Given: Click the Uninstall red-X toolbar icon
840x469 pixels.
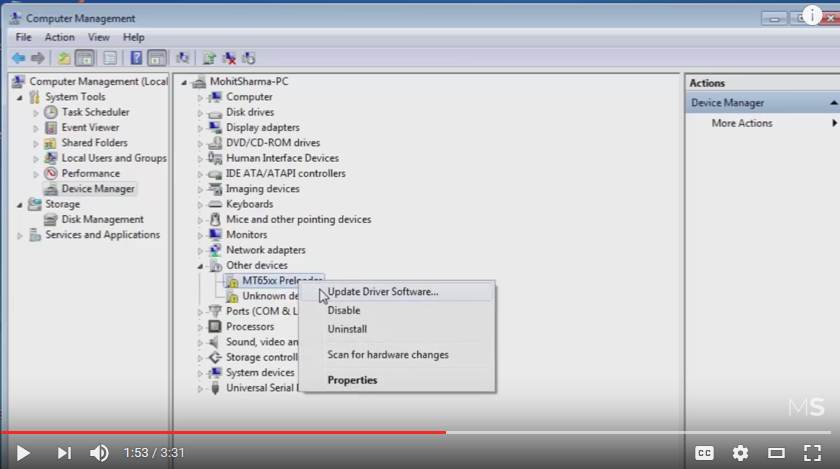Looking at the screenshot, I should (x=229, y=58).
